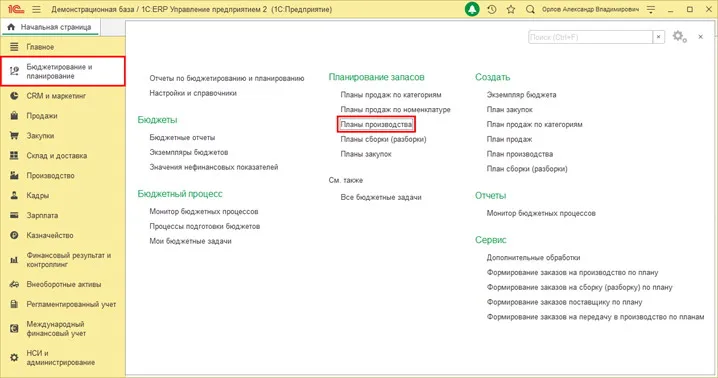Screen dimensions: 718x378
Task: Create План производства document
Action: [520, 154]
